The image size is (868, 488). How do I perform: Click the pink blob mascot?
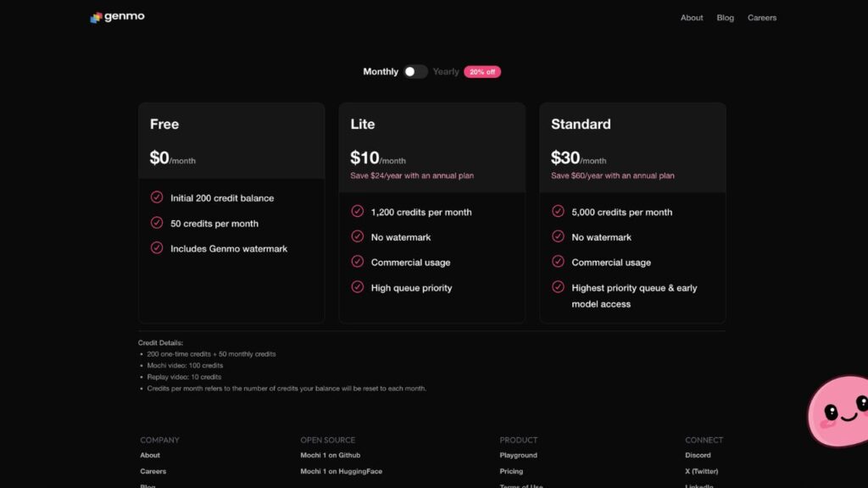(839, 412)
